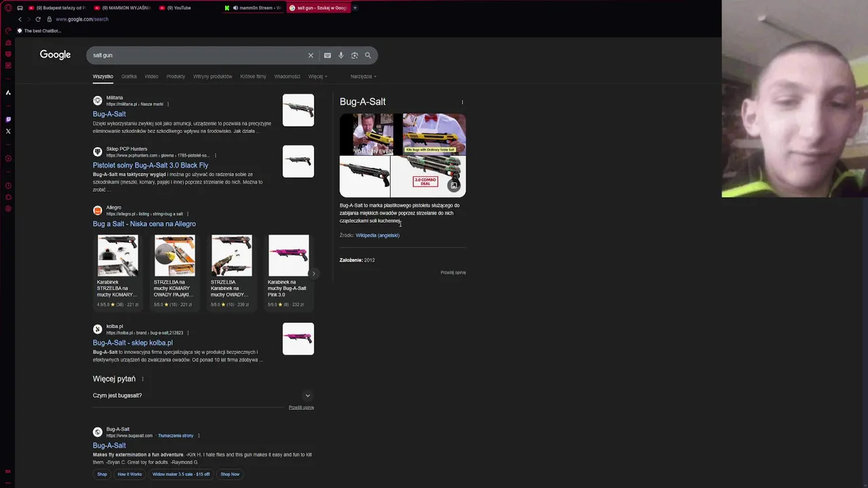Open a new tab with the plus button
This screenshot has height=488, width=868.
click(355, 8)
